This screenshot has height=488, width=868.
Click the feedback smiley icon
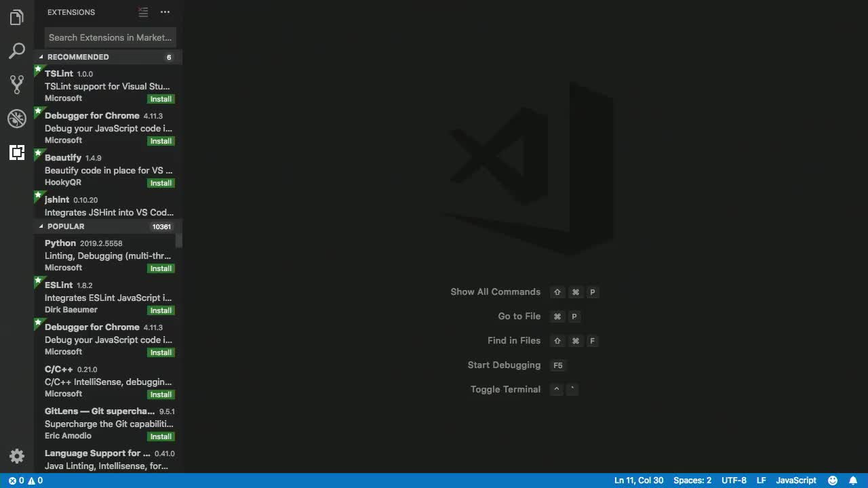click(833, 480)
